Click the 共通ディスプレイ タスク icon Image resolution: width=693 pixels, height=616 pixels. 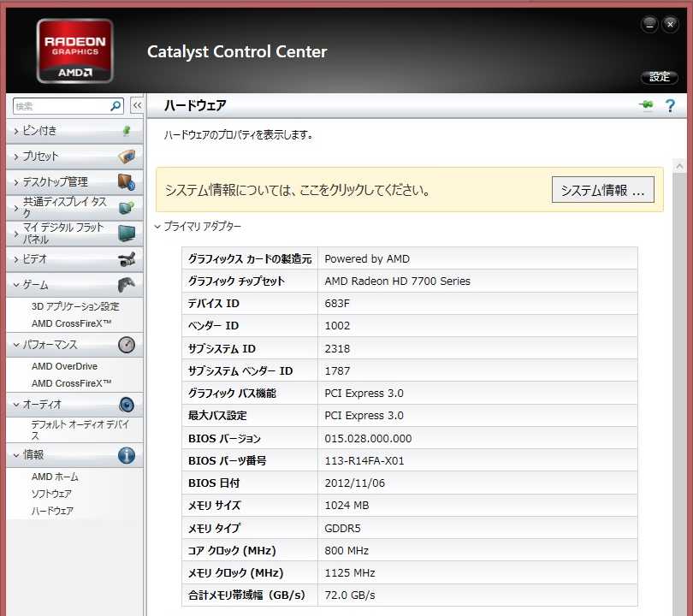coord(127,208)
